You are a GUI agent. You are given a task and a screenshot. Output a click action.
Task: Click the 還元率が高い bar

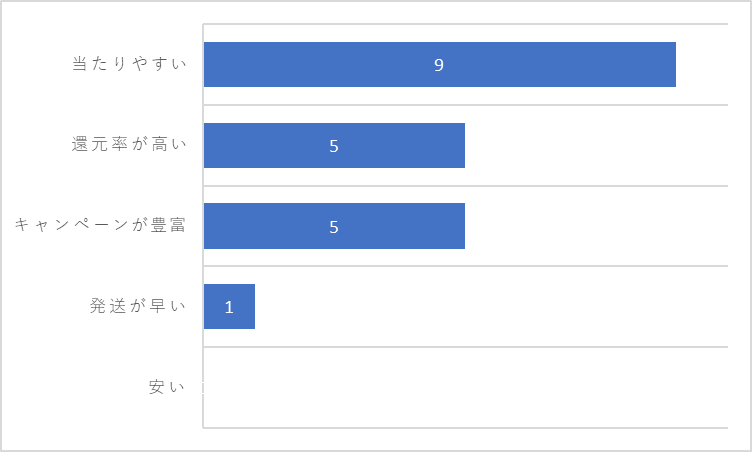(334, 145)
